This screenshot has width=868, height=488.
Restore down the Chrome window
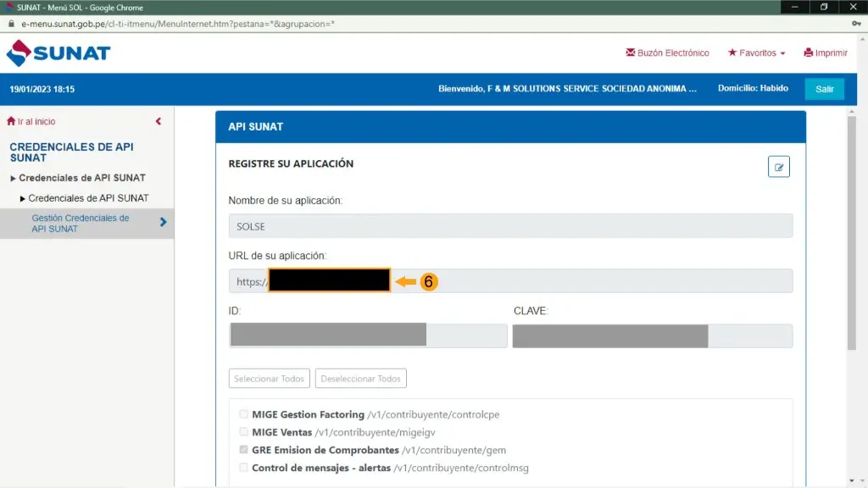point(824,7)
